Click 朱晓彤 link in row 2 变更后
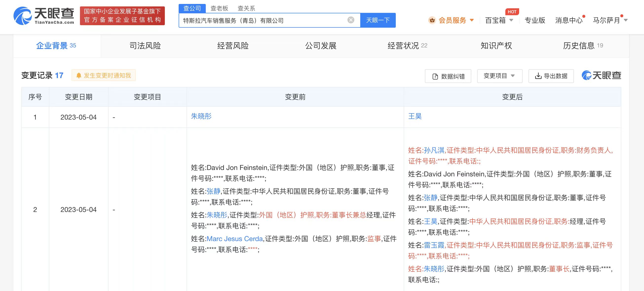 [434, 269]
